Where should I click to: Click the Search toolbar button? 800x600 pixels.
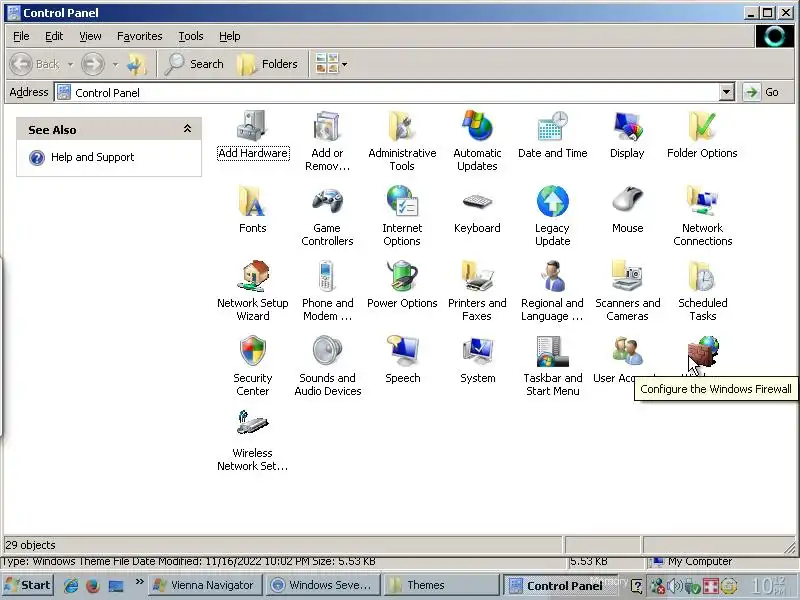(x=195, y=64)
